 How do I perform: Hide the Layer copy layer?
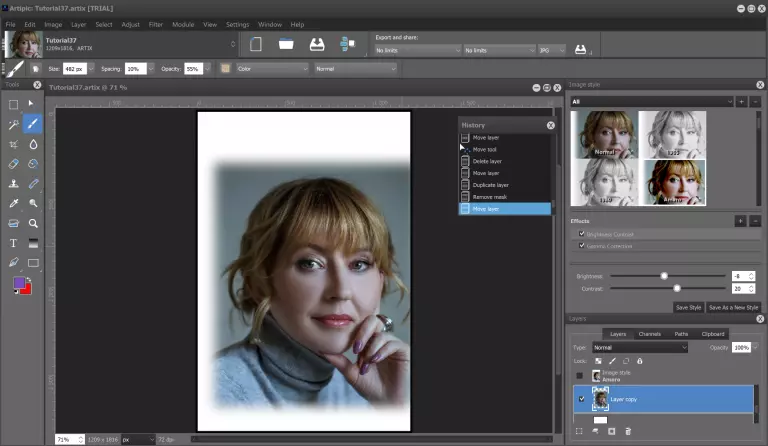[x=581, y=399]
